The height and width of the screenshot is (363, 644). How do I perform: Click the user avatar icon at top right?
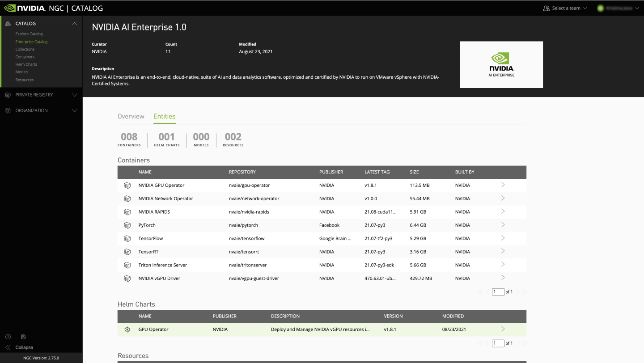pyautogui.click(x=600, y=8)
